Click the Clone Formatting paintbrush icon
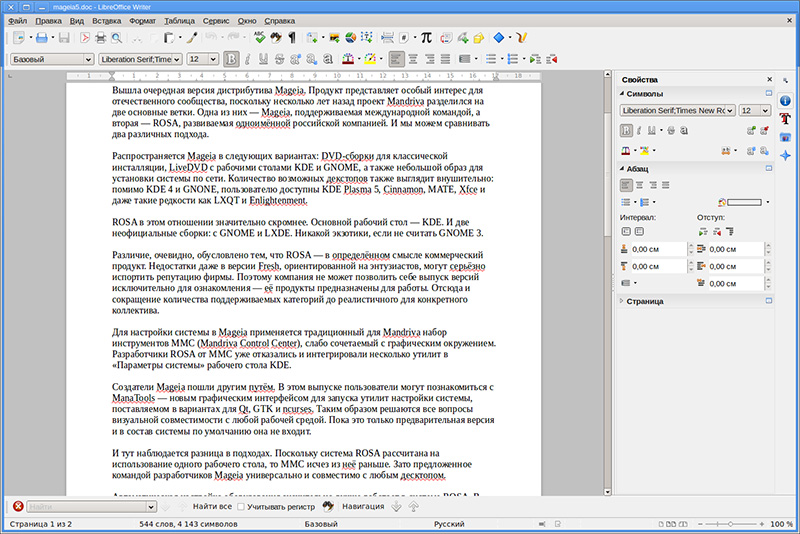Screen dimensions: 800x534 coord(192,38)
